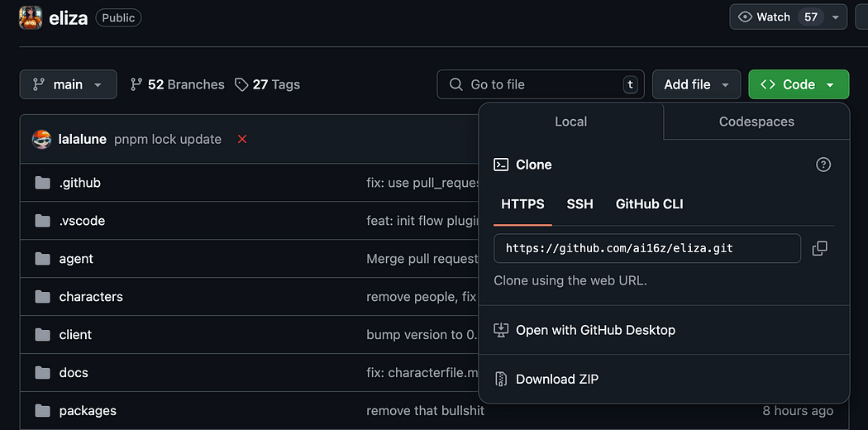The image size is (868, 430).
Task: Open the packages folder
Action: tap(88, 411)
